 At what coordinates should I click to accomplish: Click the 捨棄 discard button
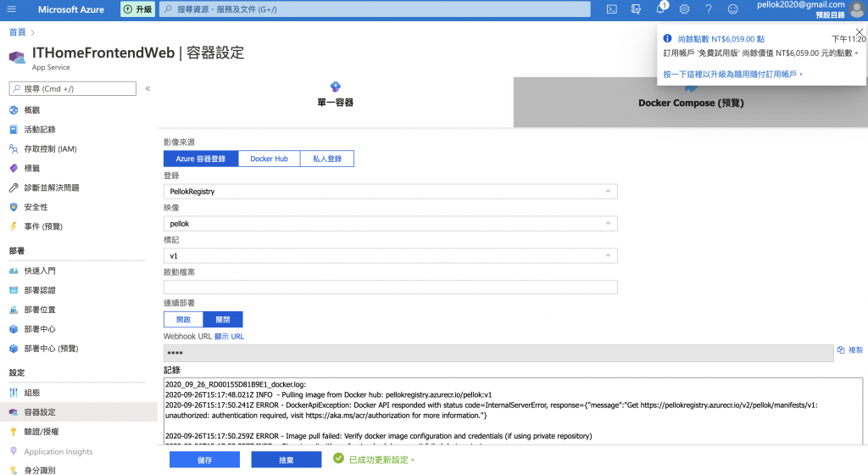(287, 460)
